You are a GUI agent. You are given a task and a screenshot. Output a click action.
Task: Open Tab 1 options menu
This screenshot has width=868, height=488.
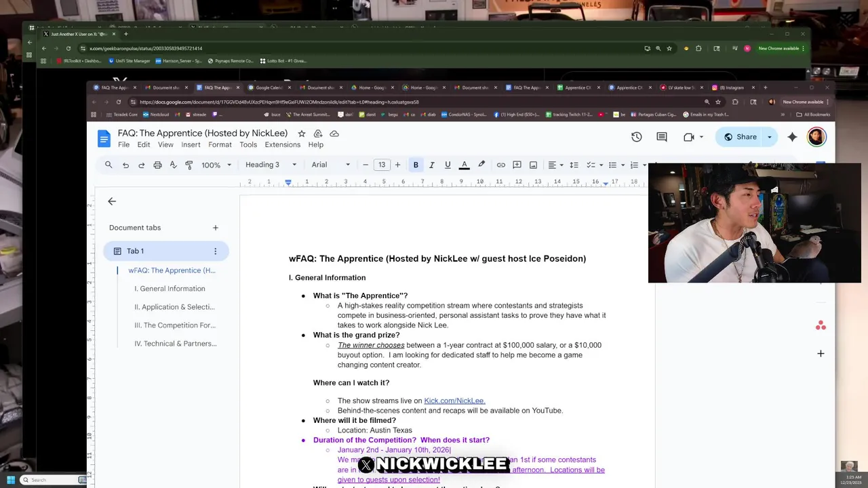coord(216,251)
